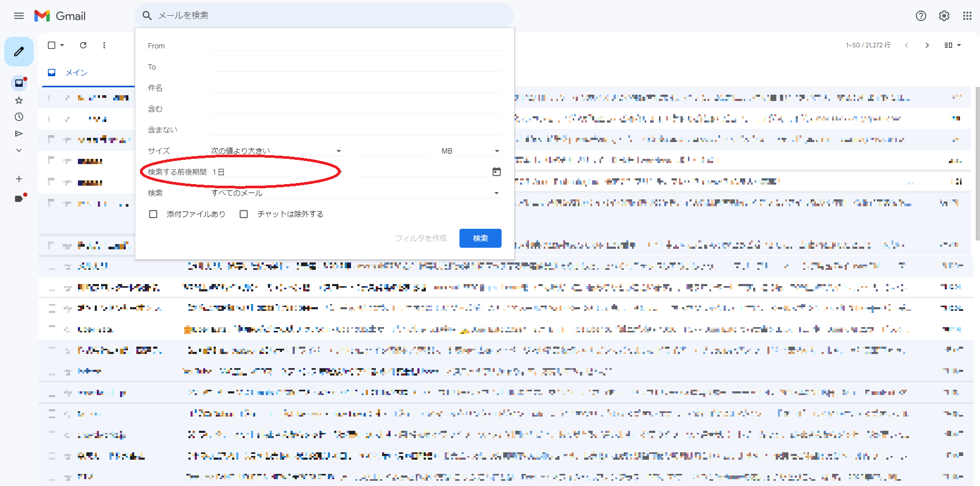Check the 添付ファイルあり checkbox
Screen dimensions: 980x486
pos(153,214)
